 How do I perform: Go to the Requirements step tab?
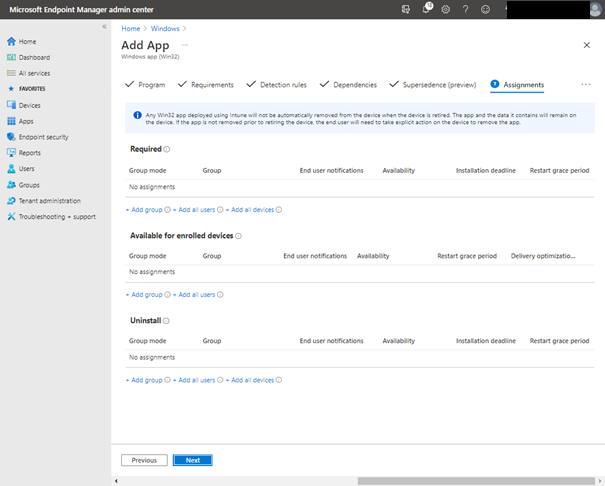click(206, 84)
